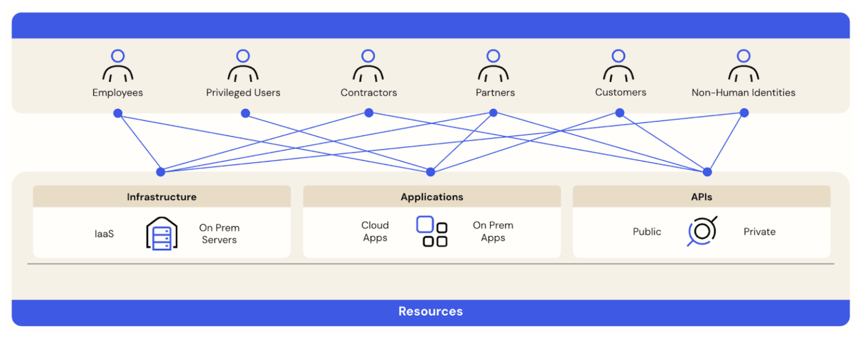Click the Partners person icon
The image size is (868, 339).
493,66
